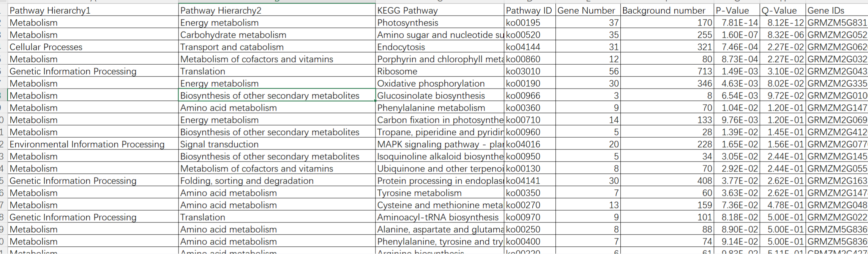Select the Glucosinolate biosynthesis cell
The height and width of the screenshot is (254, 868).
tap(440, 96)
